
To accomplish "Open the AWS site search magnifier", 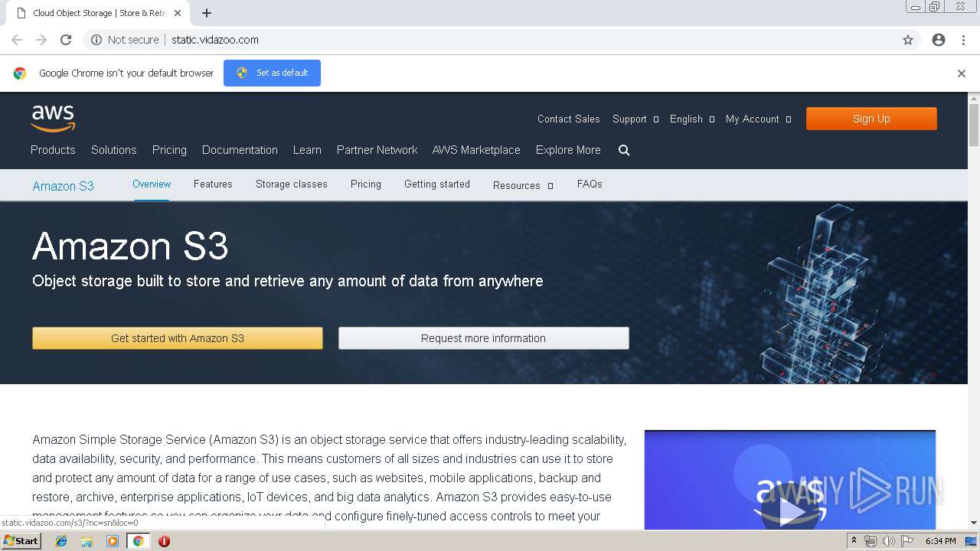I will coord(624,150).
